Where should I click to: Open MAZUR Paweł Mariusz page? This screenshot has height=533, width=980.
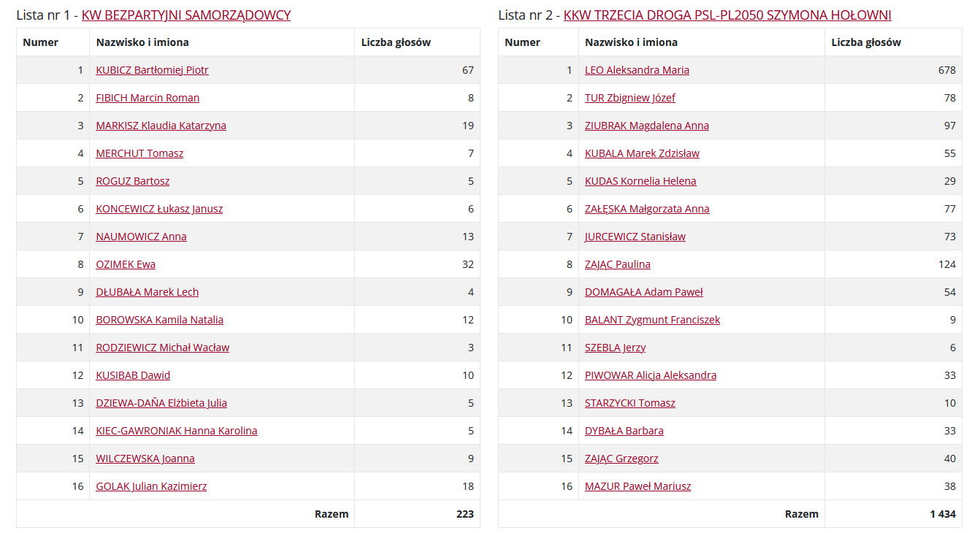(638, 486)
